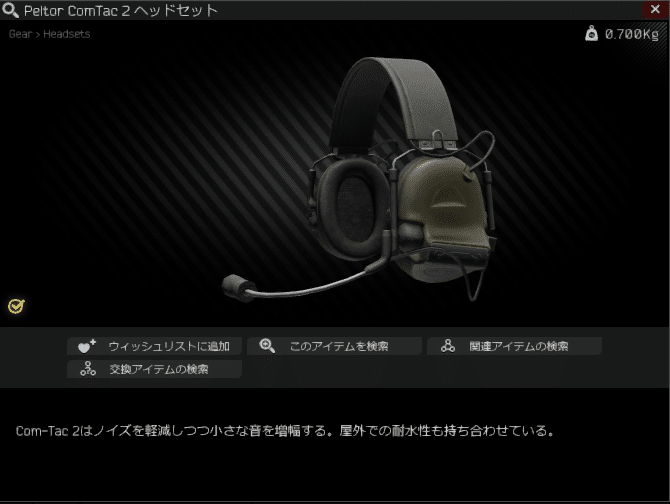
Task: Click the magnifier icon in title bar
Action: click(x=10, y=10)
